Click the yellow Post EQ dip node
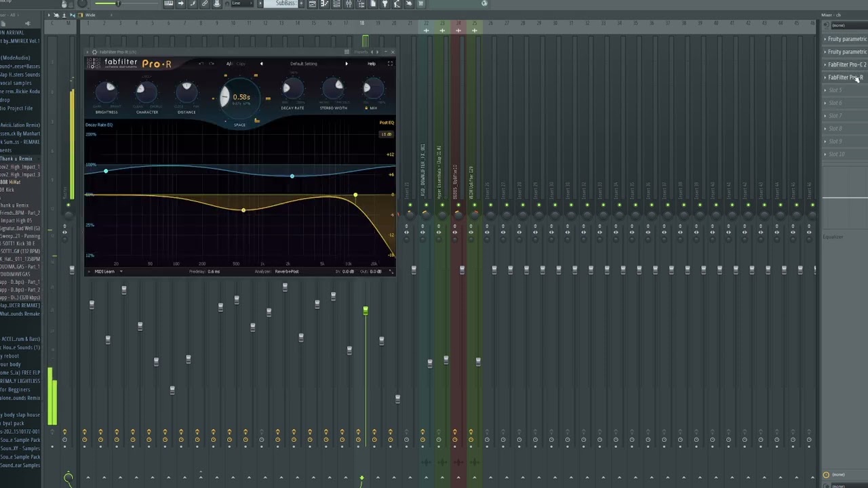The height and width of the screenshot is (488, 868). [243, 210]
